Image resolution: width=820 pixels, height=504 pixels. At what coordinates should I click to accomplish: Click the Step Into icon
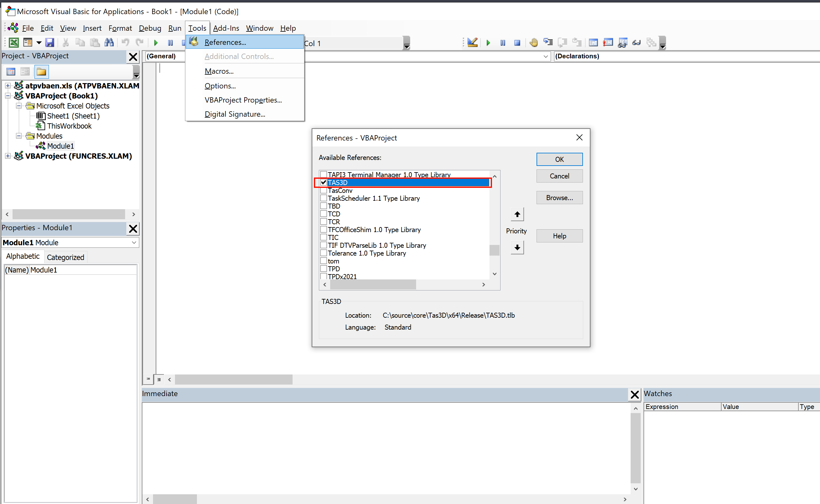coord(548,43)
